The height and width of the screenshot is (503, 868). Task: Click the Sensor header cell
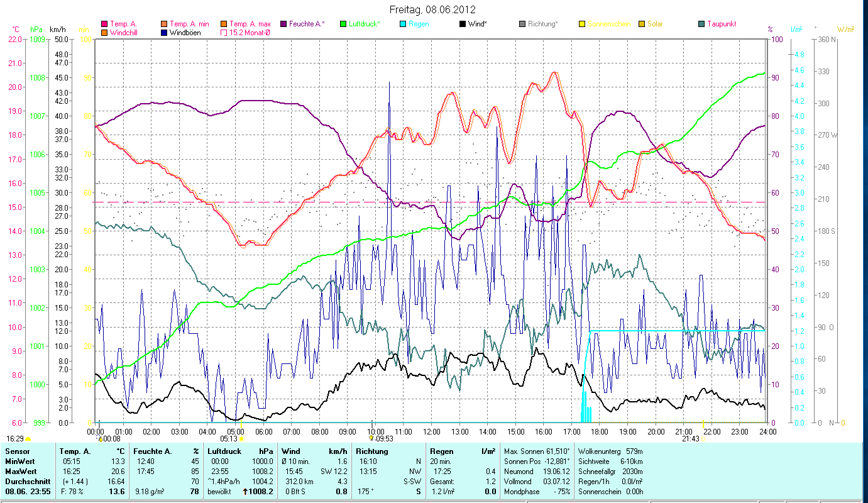pos(17,451)
